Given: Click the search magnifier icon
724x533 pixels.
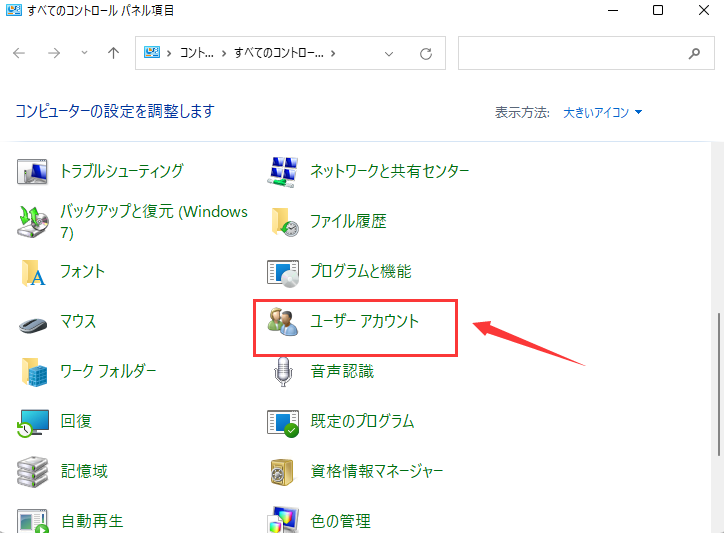Looking at the screenshot, I should tap(694, 54).
